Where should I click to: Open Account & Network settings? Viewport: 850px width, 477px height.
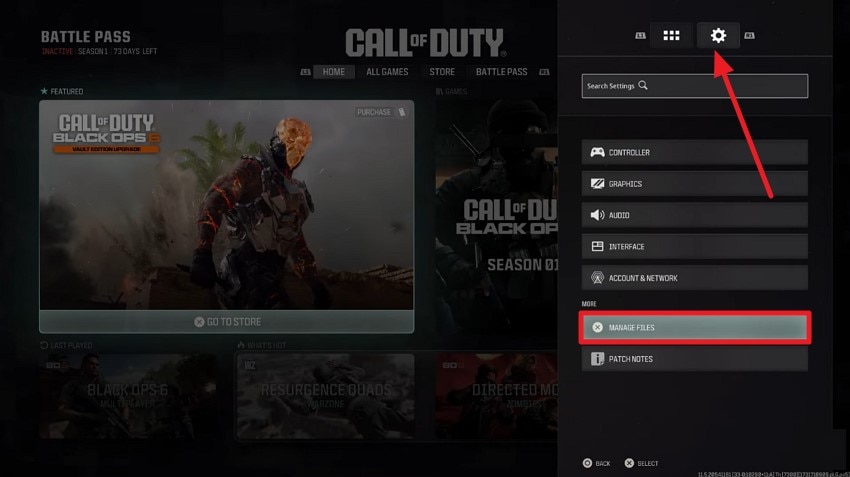(x=694, y=278)
